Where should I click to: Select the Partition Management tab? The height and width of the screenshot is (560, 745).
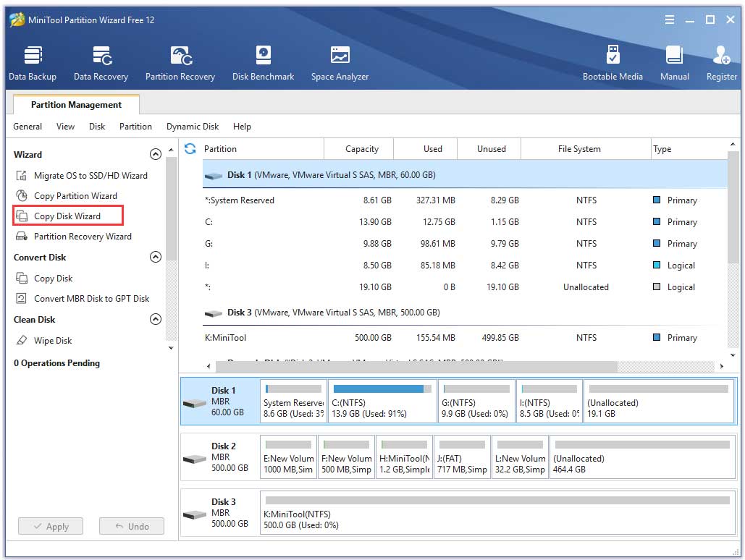[76, 104]
